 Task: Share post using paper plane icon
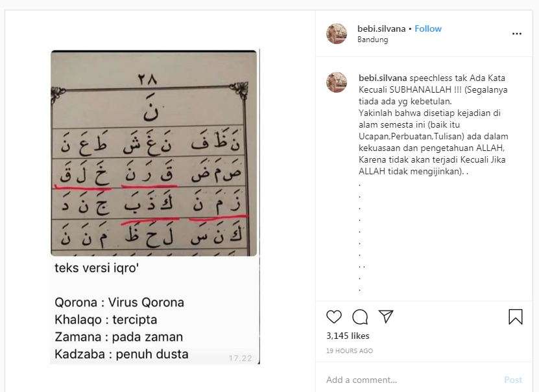pos(386,316)
